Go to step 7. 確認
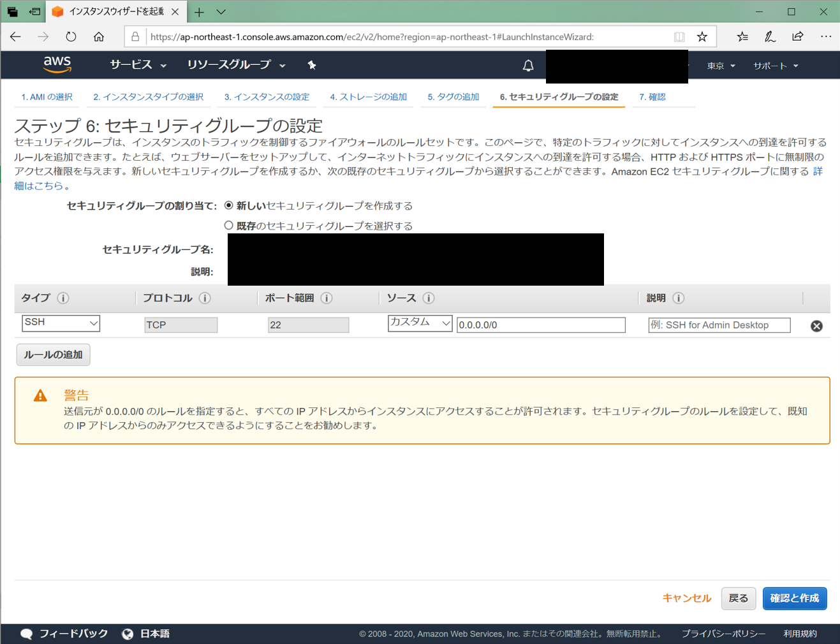840x644 pixels. pyautogui.click(x=652, y=97)
